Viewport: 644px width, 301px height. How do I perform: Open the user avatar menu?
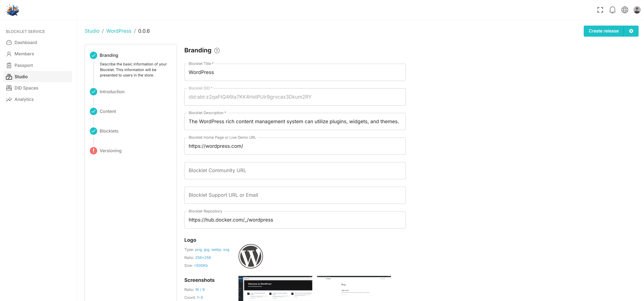point(637,10)
